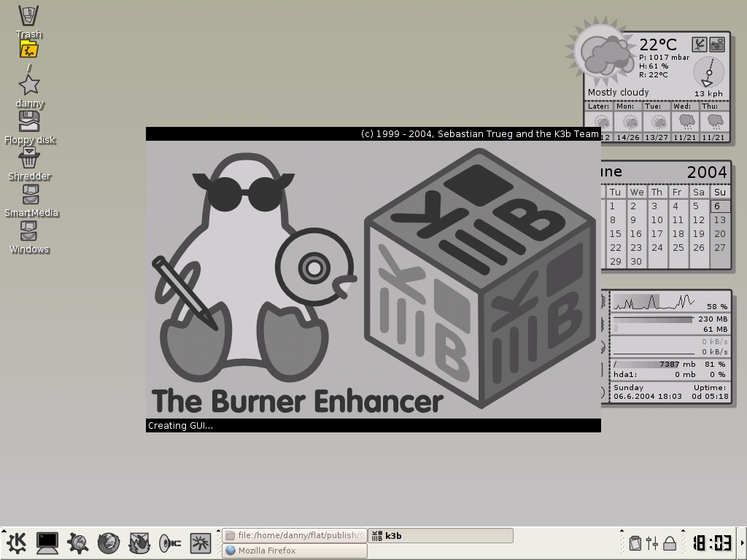The height and width of the screenshot is (560, 747).
Task: Hide the panel with the right-edge arrow
Action: (x=742, y=543)
